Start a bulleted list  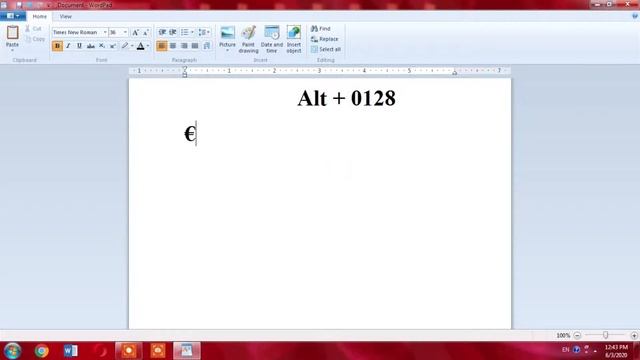click(184, 32)
